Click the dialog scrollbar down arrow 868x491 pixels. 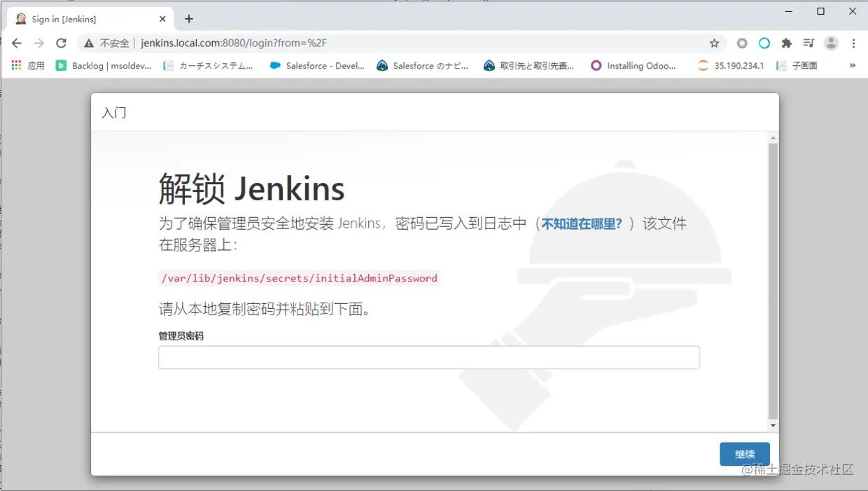coord(773,425)
